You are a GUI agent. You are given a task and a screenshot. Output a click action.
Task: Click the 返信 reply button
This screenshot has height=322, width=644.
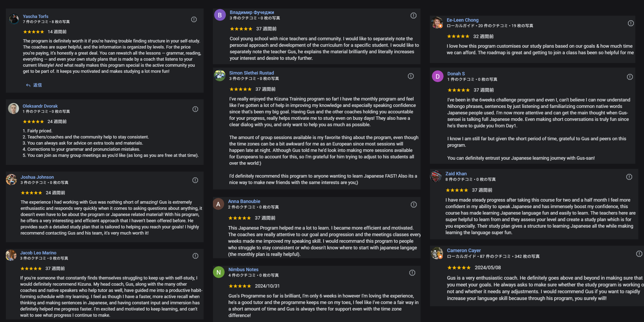(34, 85)
